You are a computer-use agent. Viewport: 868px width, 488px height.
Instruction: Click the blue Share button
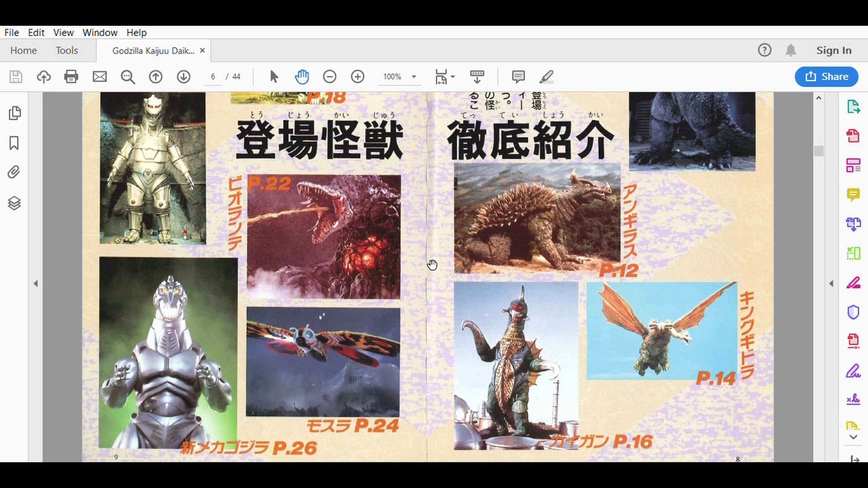pos(827,77)
